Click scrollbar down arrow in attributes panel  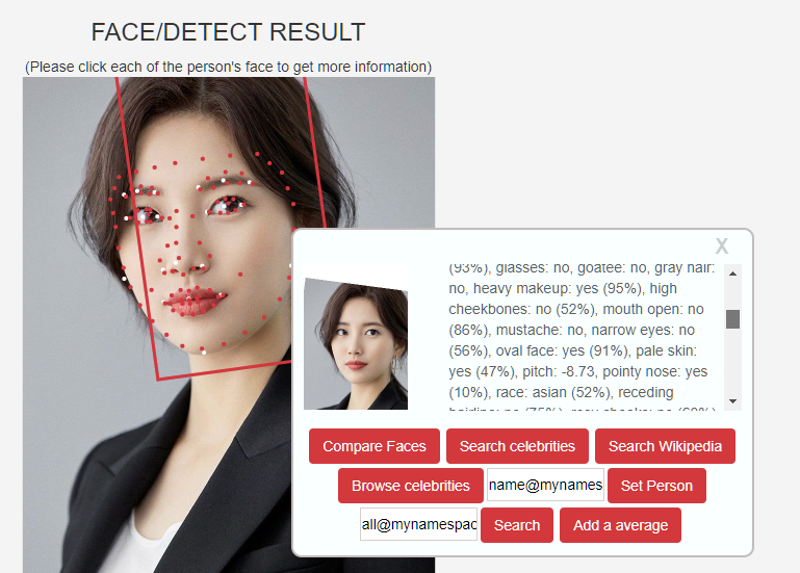[733, 401]
